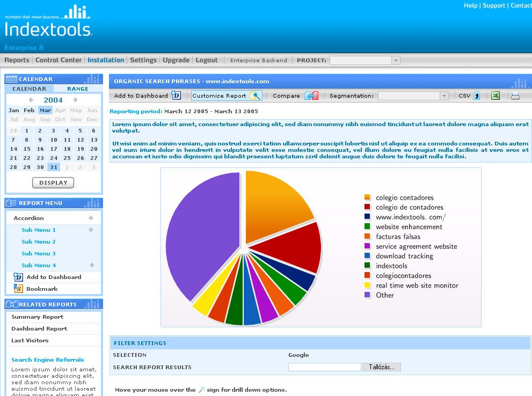Click the Bookmark text link
This screenshot has height=396, width=532.
tap(42, 289)
